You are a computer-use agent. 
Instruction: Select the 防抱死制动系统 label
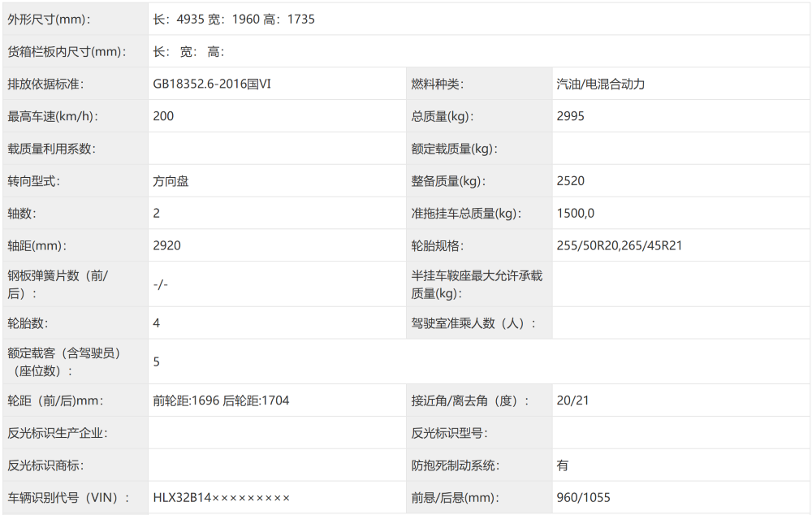[x=456, y=465]
